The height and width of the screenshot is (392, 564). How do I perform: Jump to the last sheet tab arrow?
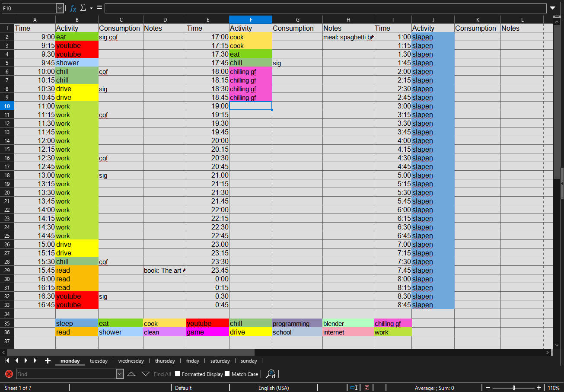tap(35, 360)
